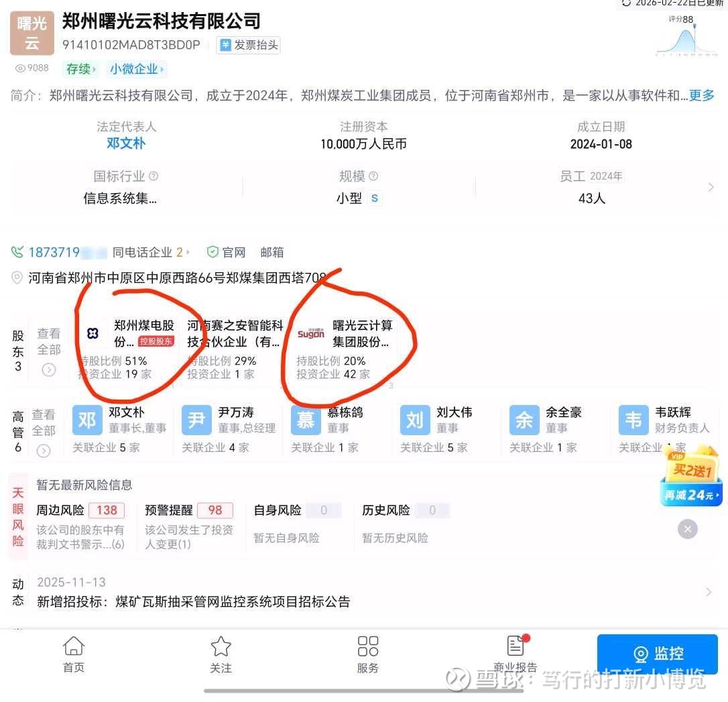Click the eye view count 9088
This screenshot has height=702, width=728.
coord(32,68)
